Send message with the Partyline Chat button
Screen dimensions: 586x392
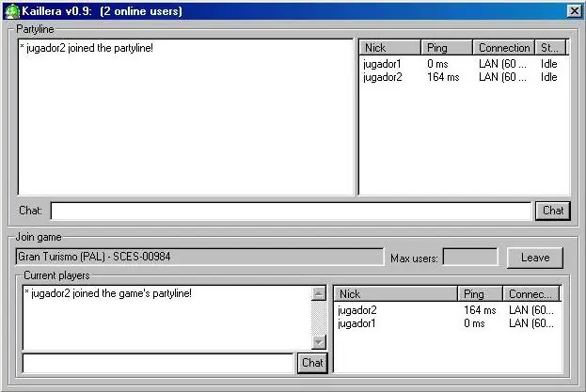click(553, 211)
